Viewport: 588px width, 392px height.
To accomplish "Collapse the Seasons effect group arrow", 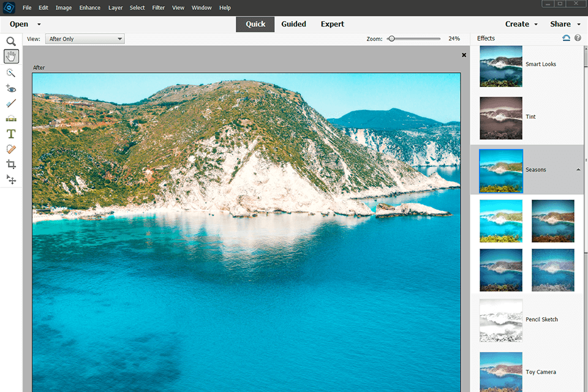I will pos(579,170).
